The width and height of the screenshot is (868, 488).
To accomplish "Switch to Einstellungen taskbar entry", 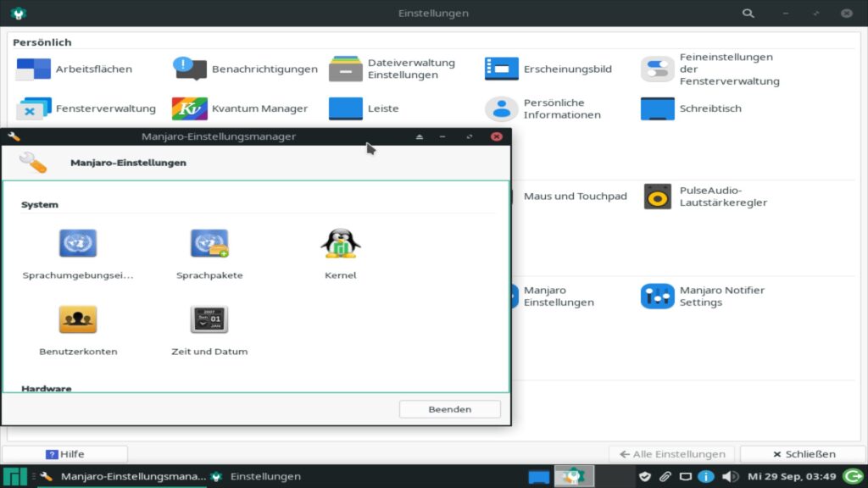I will tap(256, 476).
